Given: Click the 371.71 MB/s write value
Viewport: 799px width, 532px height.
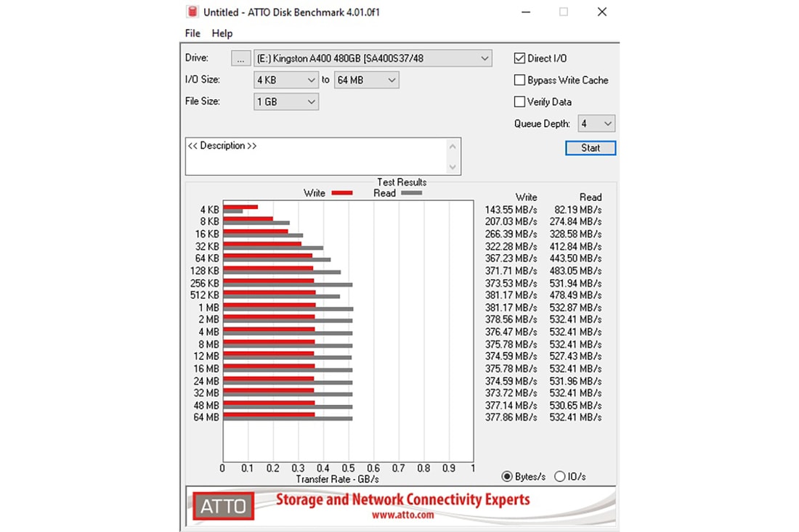Looking at the screenshot, I should tap(511, 271).
